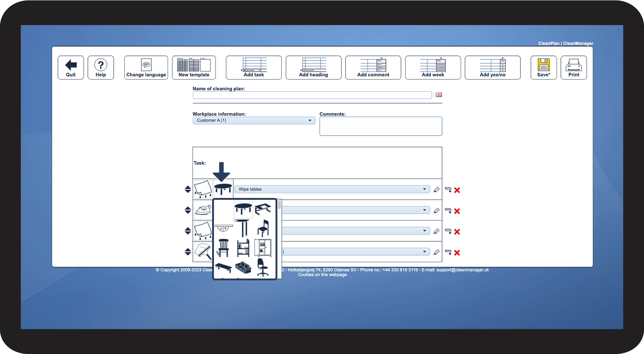This screenshot has width=644, height=354.
Task: Click the window squeegee icon in the last row
Action: point(203,252)
